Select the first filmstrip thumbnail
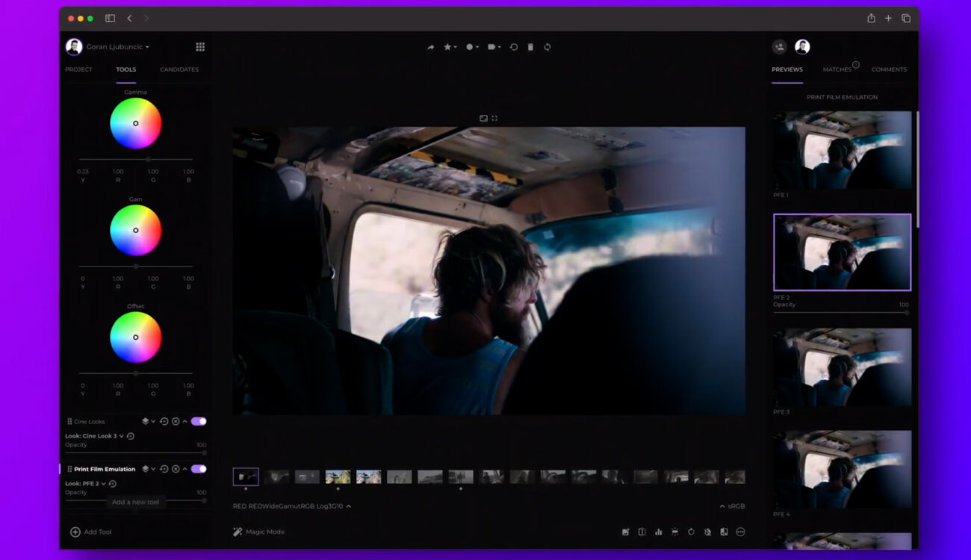 point(246,476)
